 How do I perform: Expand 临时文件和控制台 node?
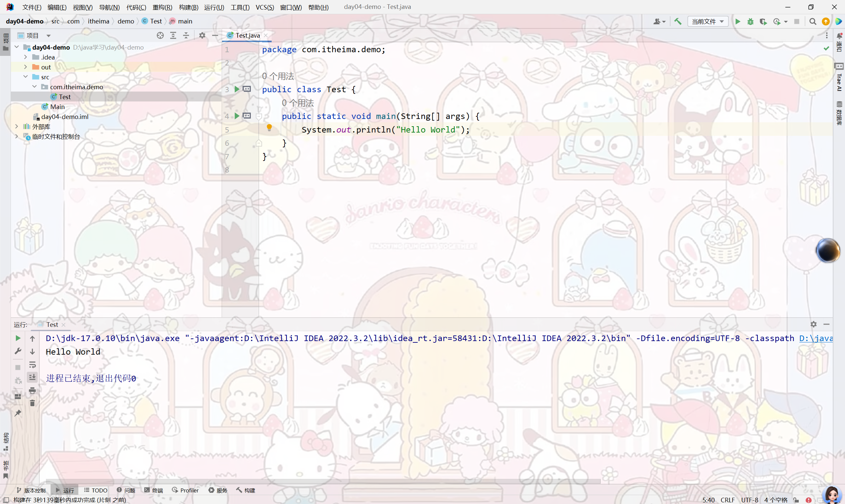click(17, 136)
